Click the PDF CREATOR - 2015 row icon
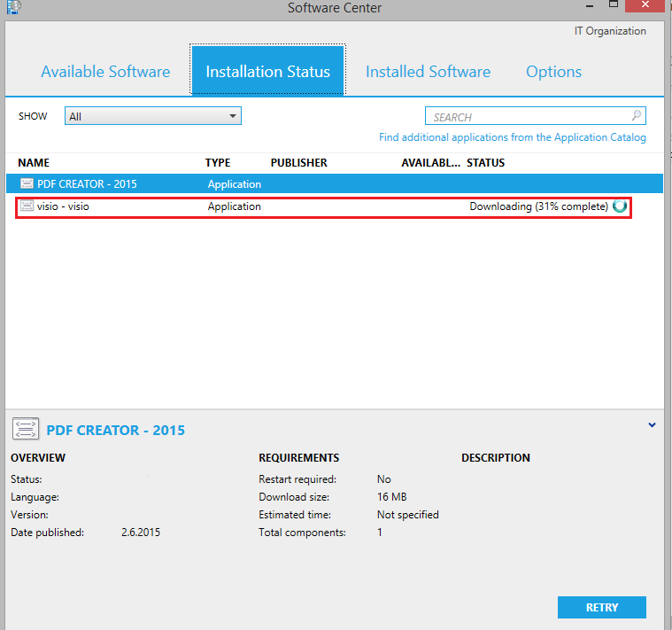Viewport: 672px width, 630px height. 27,184
